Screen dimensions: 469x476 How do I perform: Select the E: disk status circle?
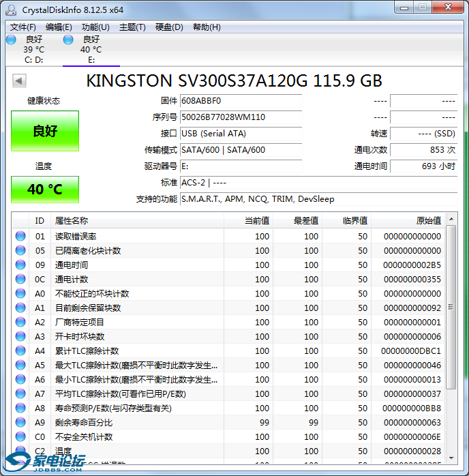coord(68,40)
